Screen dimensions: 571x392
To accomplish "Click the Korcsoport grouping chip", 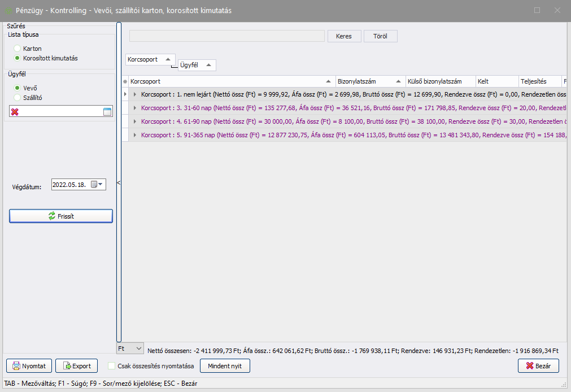I will (150, 59).
